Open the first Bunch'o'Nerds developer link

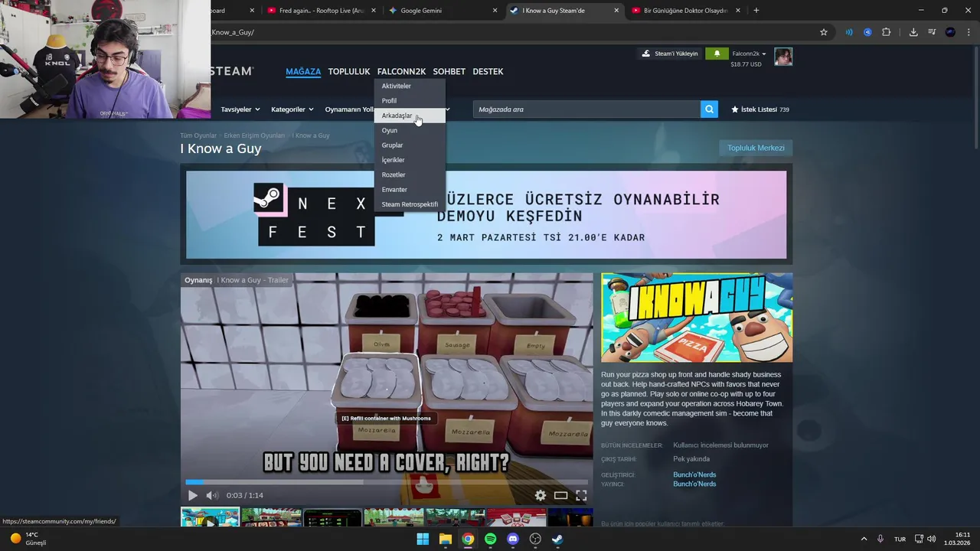(694, 474)
